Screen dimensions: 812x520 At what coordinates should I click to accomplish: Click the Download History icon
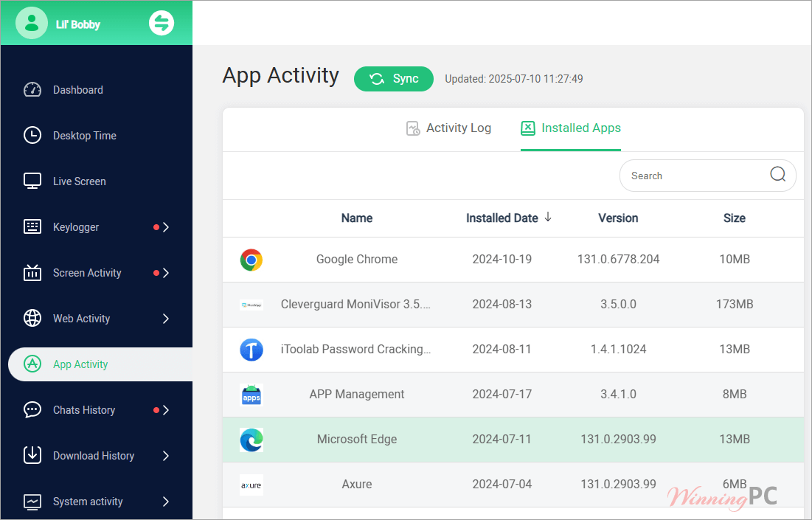point(32,455)
